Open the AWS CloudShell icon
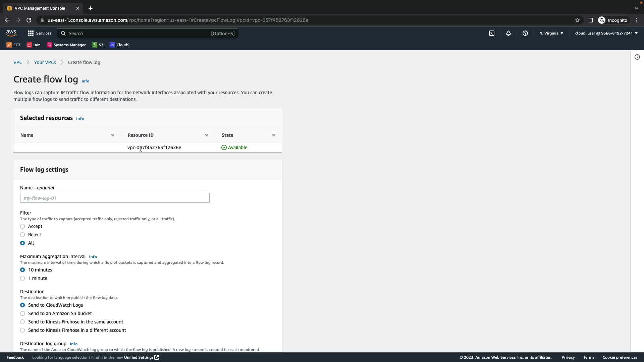This screenshot has width=644, height=362. [492, 33]
